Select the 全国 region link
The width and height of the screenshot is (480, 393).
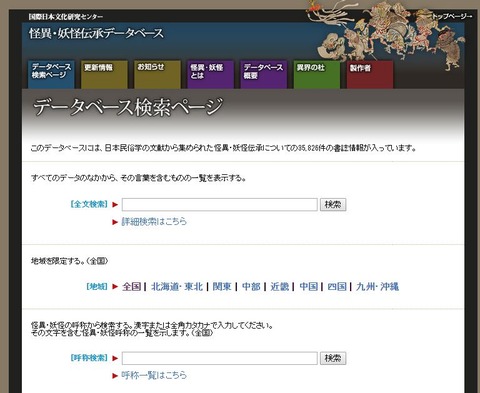point(132,286)
